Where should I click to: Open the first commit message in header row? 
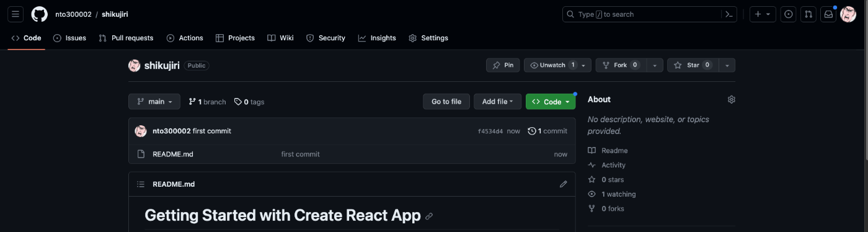pyautogui.click(x=212, y=131)
